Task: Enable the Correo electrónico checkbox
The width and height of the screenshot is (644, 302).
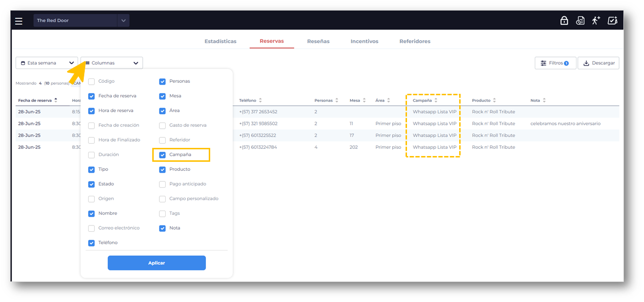Action: pyautogui.click(x=91, y=228)
